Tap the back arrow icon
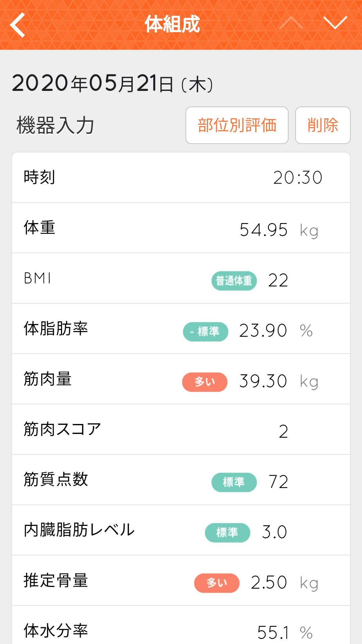This screenshot has width=362, height=644. [x=18, y=25]
